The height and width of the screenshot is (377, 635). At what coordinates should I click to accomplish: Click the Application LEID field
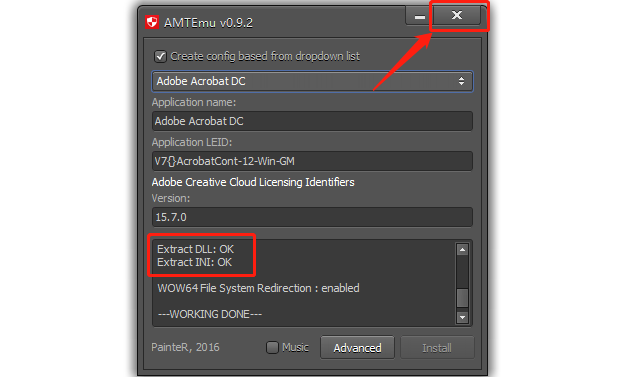(x=312, y=161)
